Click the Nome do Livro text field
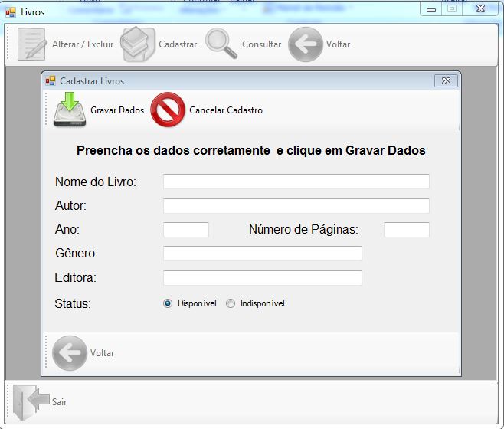Viewport: 504px width, 429px height. [x=296, y=182]
